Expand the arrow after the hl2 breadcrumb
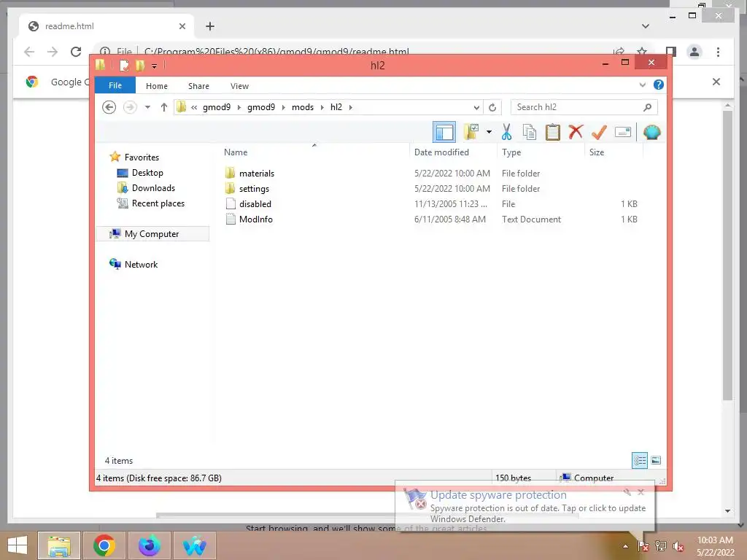The image size is (747, 560). (x=351, y=107)
